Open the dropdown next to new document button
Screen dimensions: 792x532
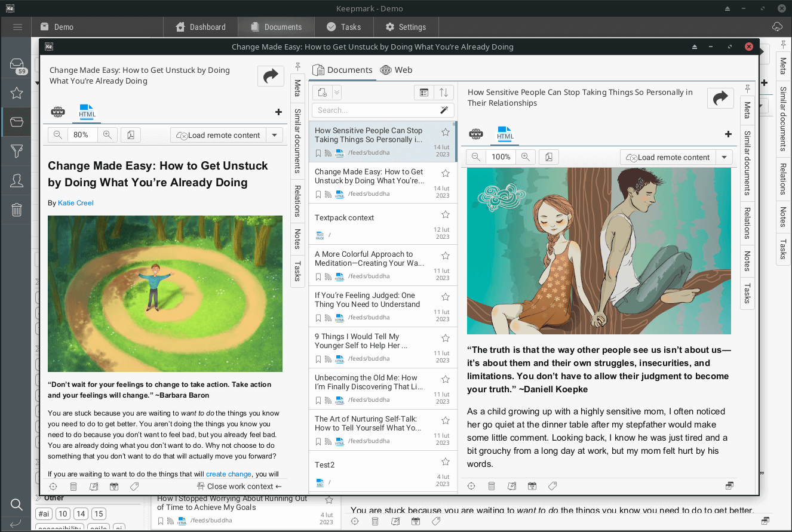click(x=337, y=93)
